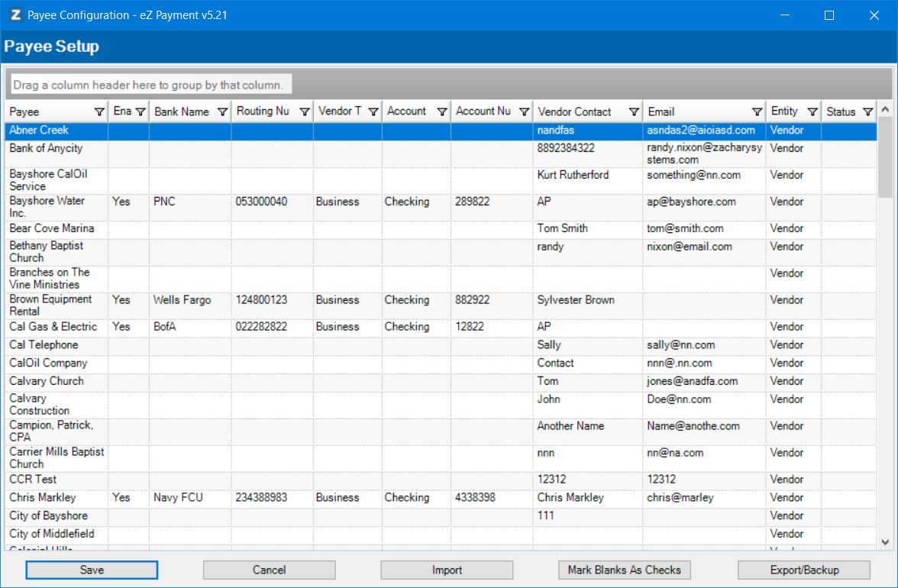898x588 pixels.
Task: Open Checking account type for Chris Markley
Action: click(x=415, y=498)
